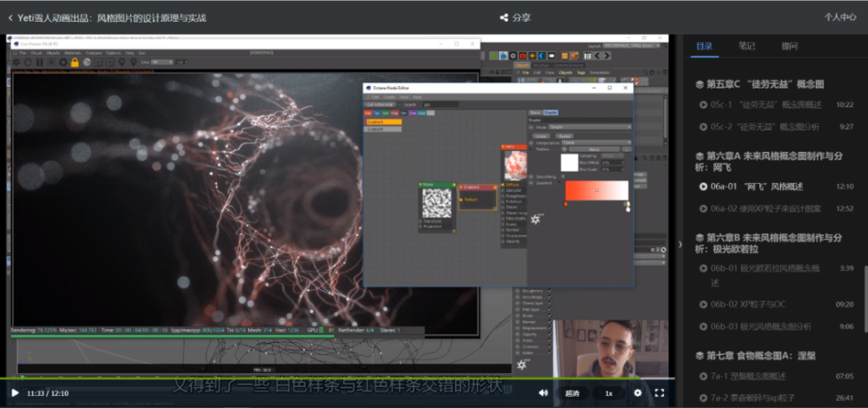Click the red Mat filter tag

click(368, 113)
